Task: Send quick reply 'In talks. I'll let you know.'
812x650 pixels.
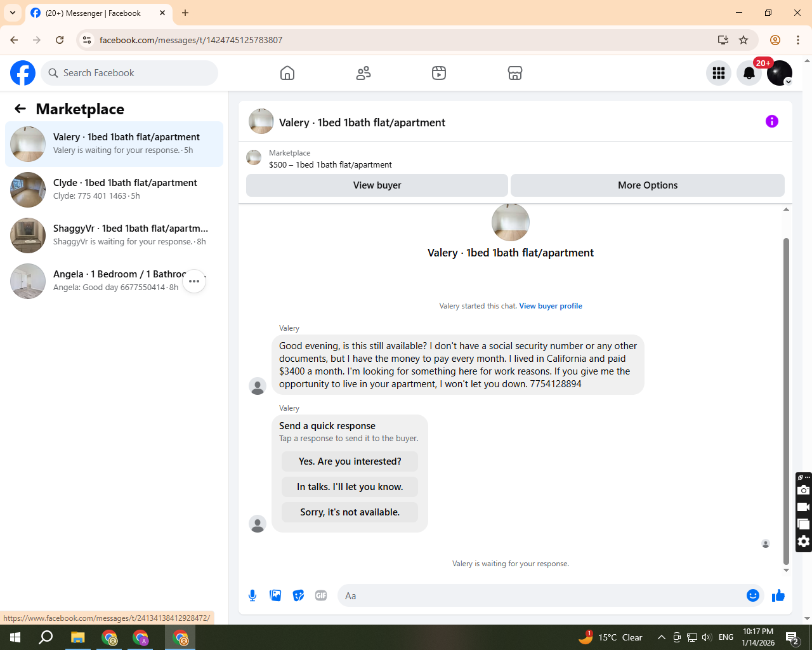Action: pos(350,487)
